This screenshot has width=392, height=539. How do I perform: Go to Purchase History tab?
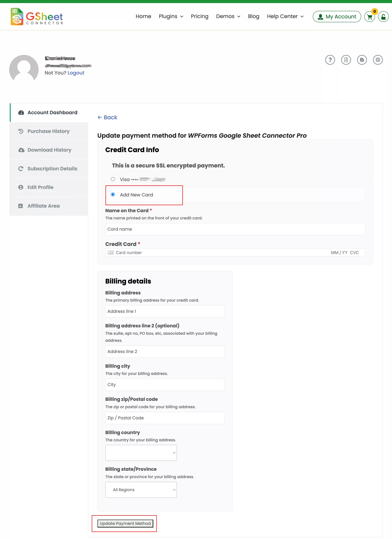pos(48,131)
